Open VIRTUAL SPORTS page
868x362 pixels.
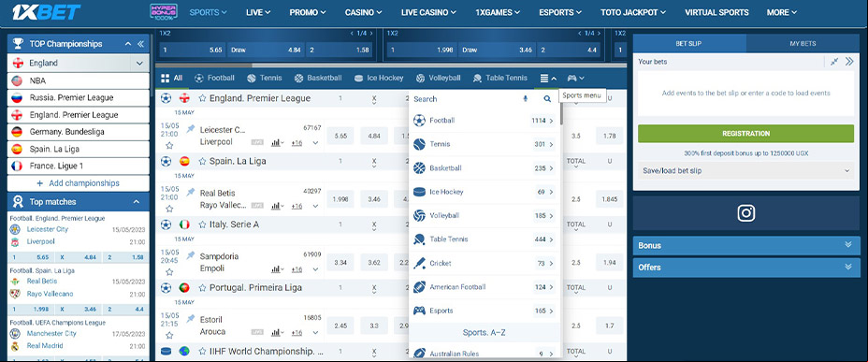coord(716,12)
